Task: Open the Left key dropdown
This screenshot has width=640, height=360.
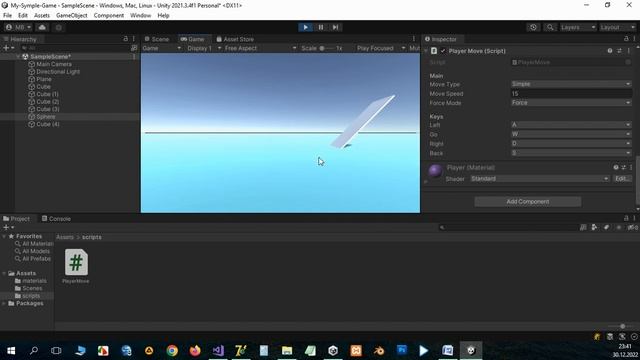Action: click(x=571, y=124)
